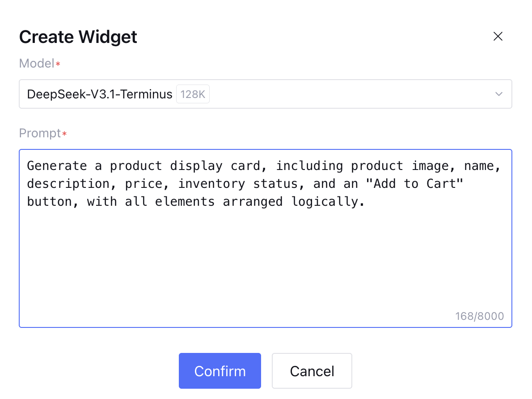This screenshot has width=532, height=399.
Task: Click empty space below the prompt text
Action: tap(265, 264)
